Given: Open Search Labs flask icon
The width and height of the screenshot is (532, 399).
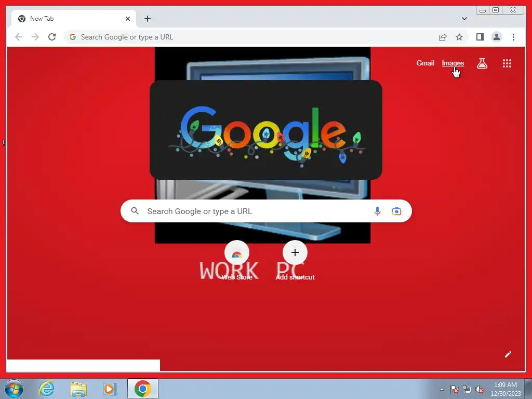Looking at the screenshot, I should point(482,63).
